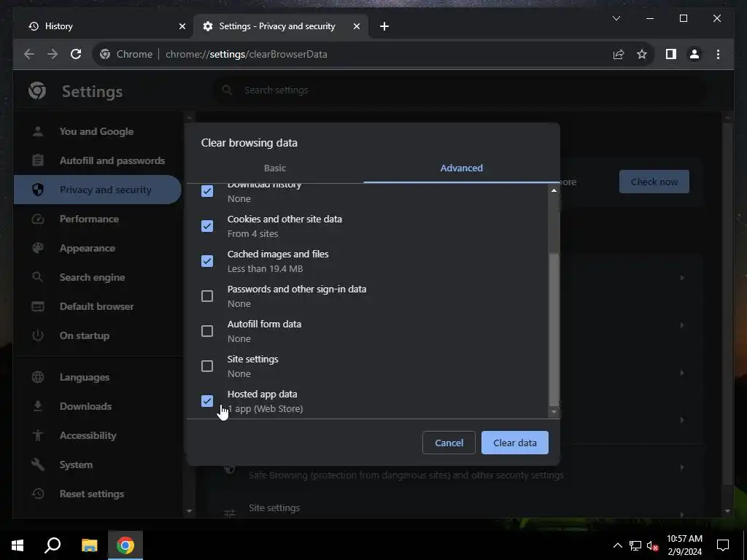Click the Clear data button
Image resolution: width=747 pixels, height=560 pixels.
(515, 443)
